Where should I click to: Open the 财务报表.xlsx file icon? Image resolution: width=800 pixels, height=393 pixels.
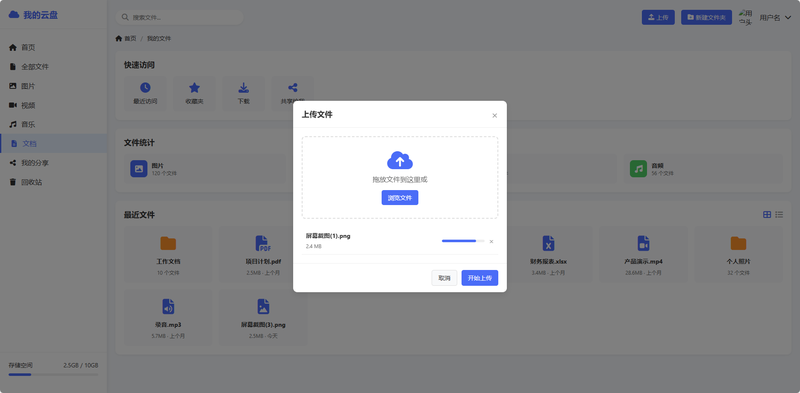pos(548,243)
